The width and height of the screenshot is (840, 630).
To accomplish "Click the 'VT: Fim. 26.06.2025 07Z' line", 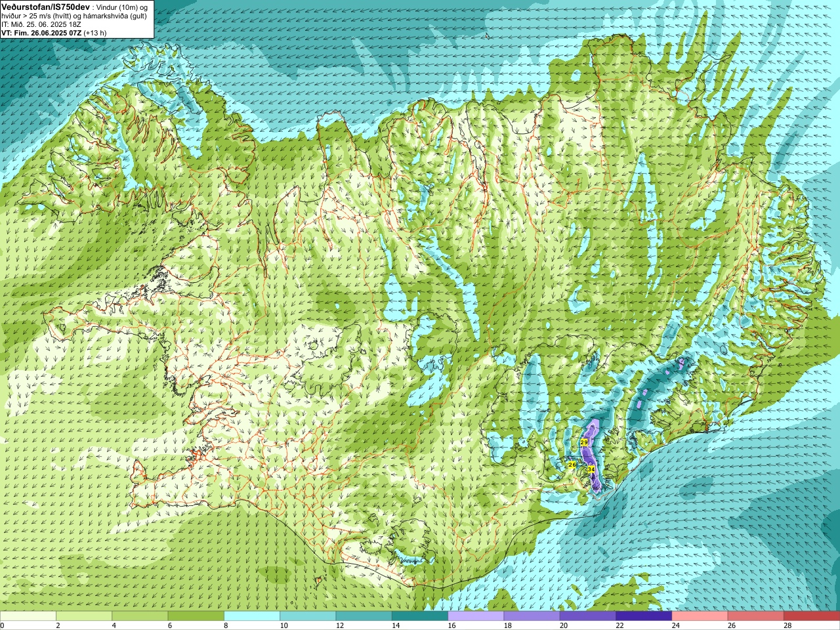I will pyautogui.click(x=41, y=33).
